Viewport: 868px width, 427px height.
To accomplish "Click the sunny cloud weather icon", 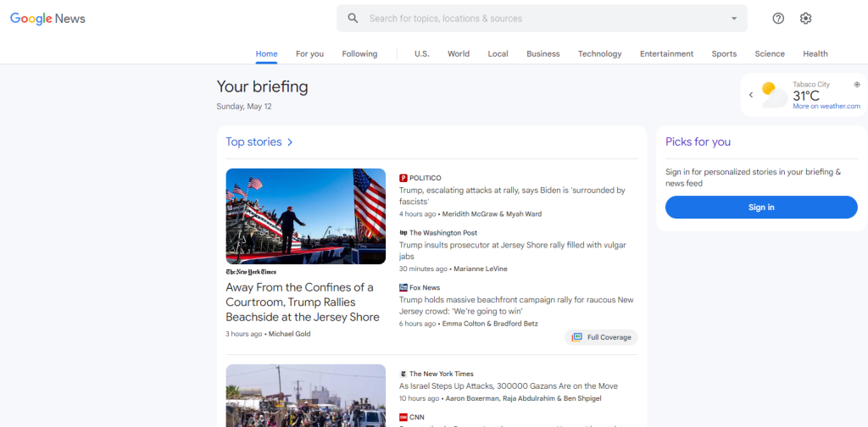I will click(774, 95).
